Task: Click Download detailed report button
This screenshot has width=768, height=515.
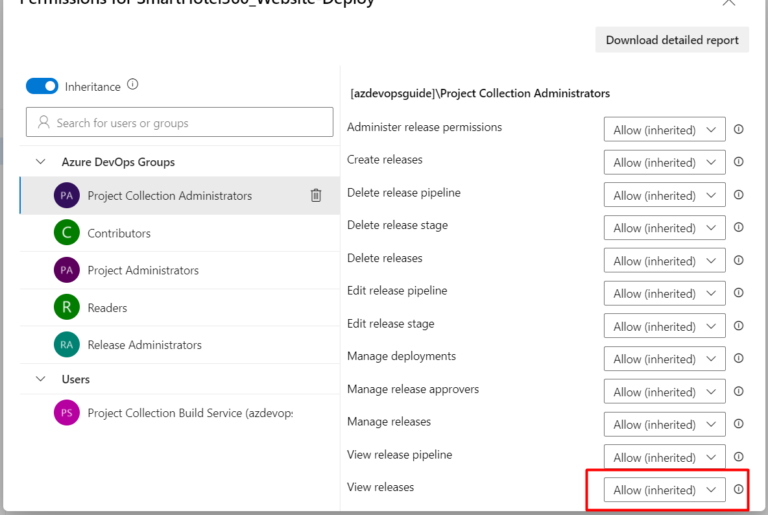Action: 672,40
